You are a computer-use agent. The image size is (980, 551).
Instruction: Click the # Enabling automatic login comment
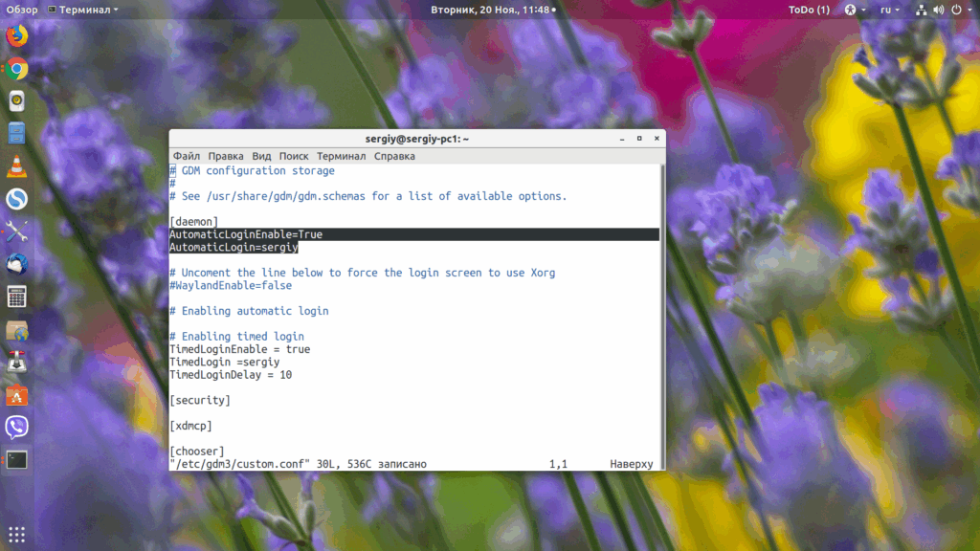(x=249, y=311)
